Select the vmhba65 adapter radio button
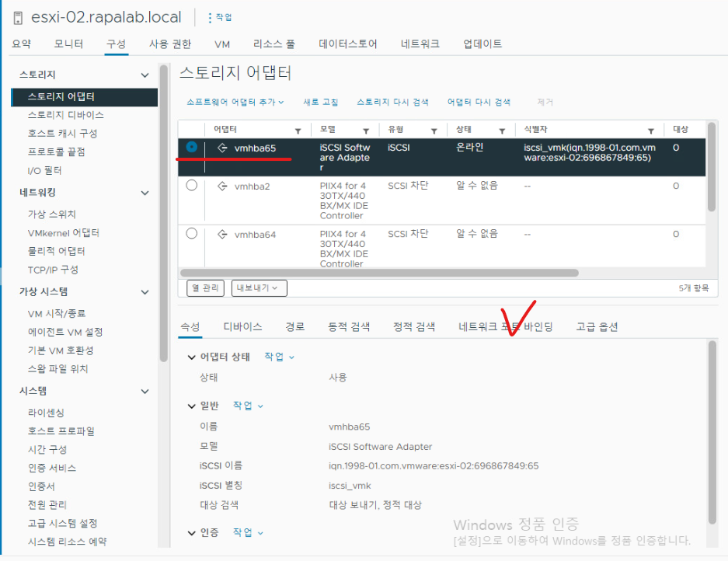 (191, 147)
